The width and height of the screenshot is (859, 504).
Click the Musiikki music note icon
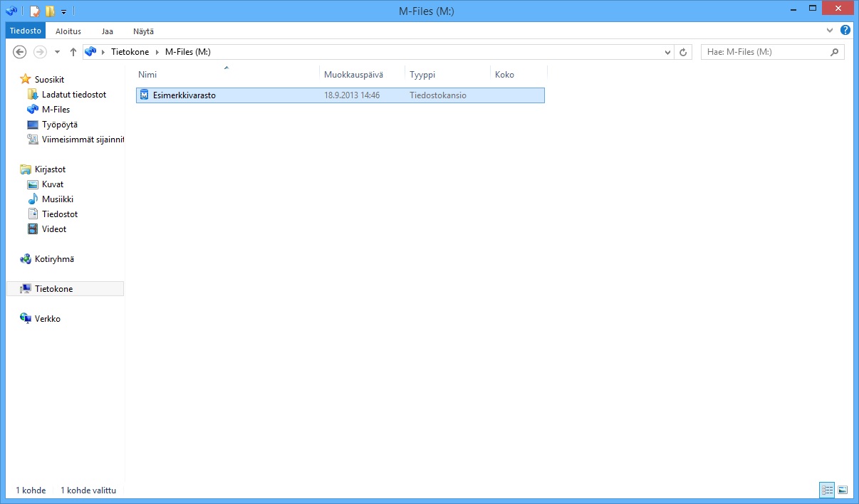pyautogui.click(x=32, y=199)
